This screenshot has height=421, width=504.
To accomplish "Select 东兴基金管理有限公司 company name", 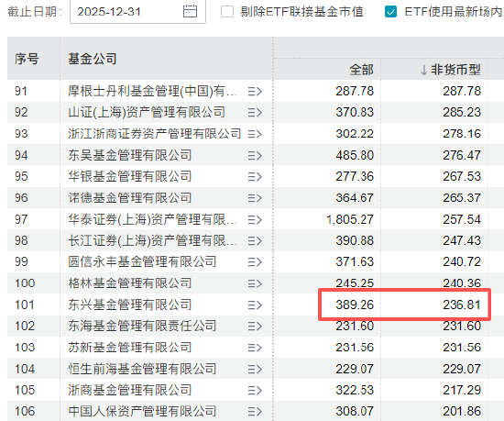I will 130,305.
